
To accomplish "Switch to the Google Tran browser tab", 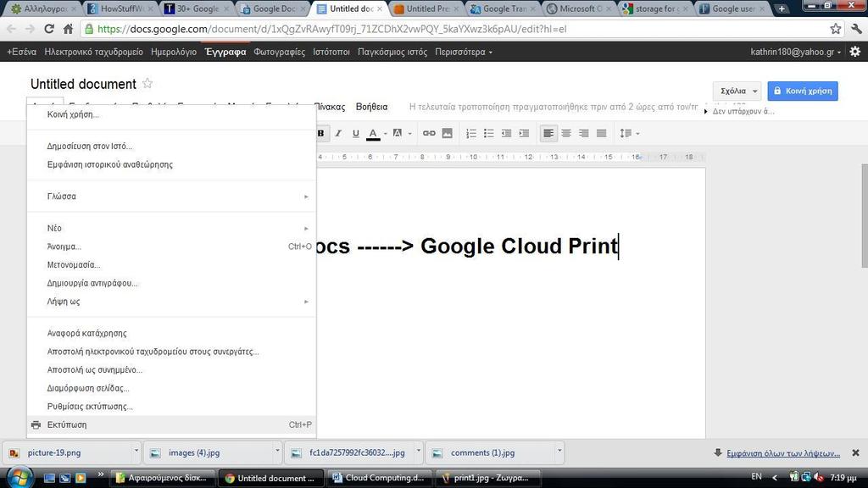I will (503, 8).
